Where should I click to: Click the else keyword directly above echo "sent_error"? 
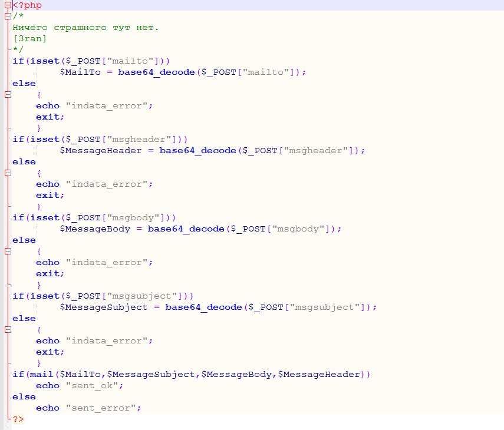pos(24,397)
